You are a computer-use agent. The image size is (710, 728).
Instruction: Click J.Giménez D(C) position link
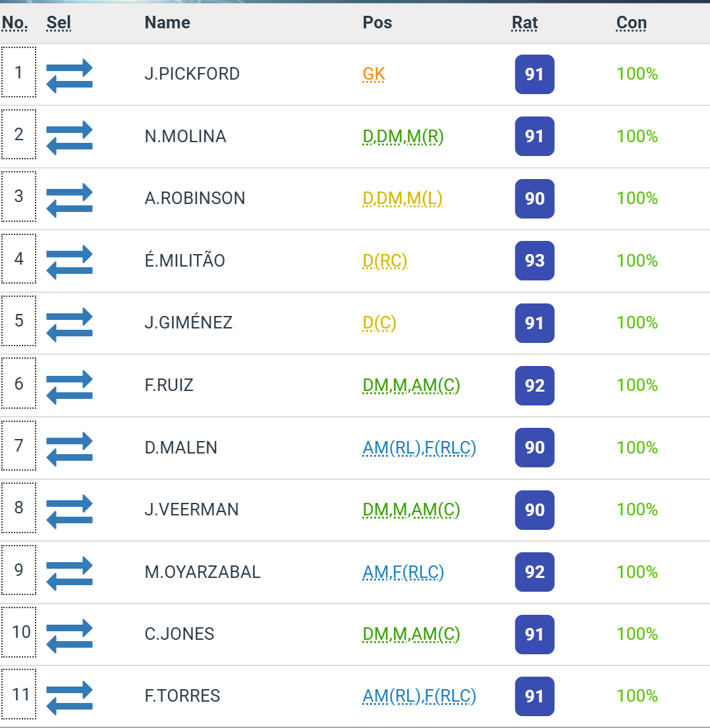pyautogui.click(x=379, y=323)
